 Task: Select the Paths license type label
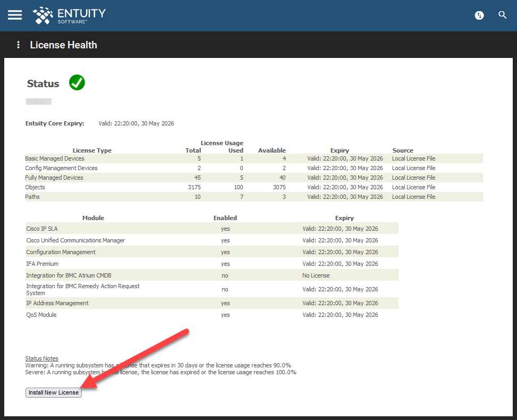point(32,197)
